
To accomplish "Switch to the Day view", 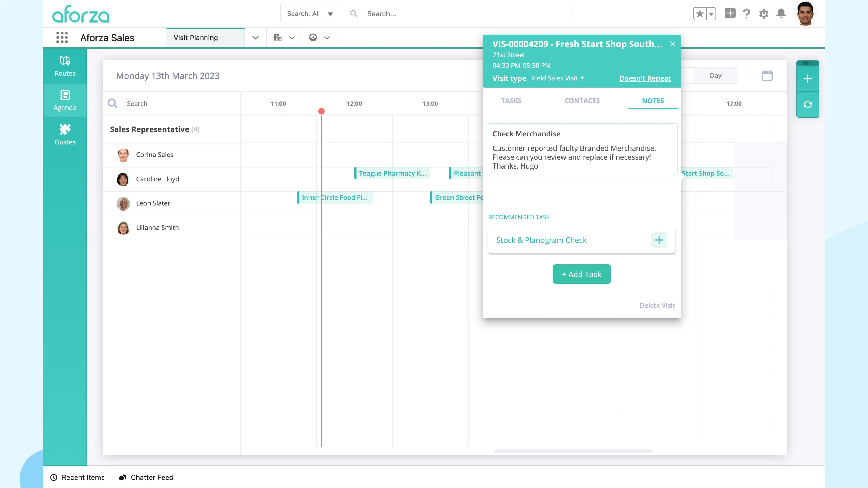I will point(715,75).
